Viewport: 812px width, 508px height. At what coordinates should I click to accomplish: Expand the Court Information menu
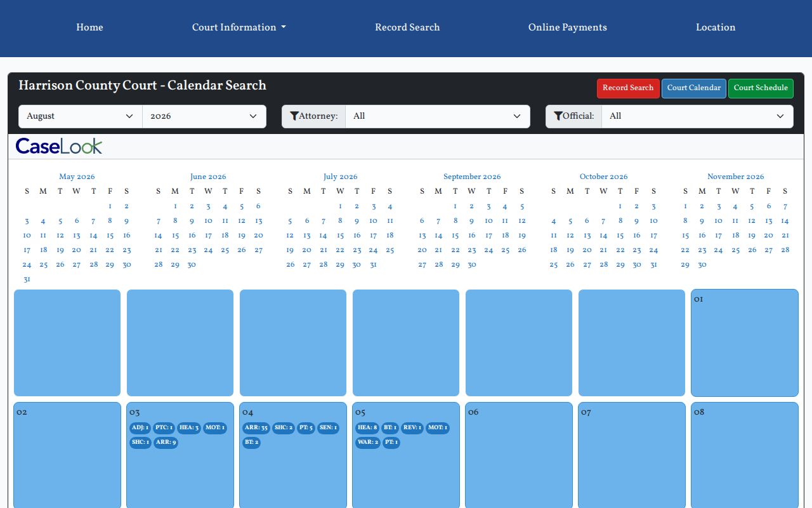click(239, 27)
